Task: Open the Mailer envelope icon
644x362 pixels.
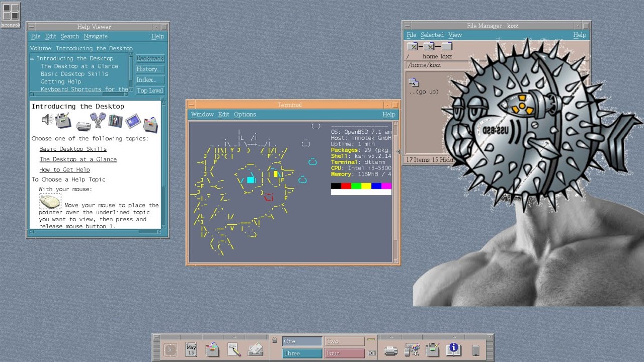Action: (x=255, y=349)
